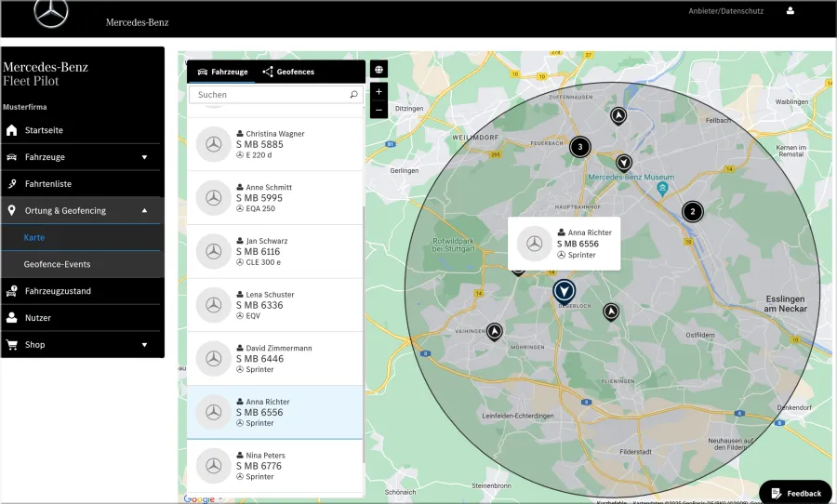The image size is (837, 504).
Task: Open the cluster marker labeled 3
Action: click(x=579, y=147)
